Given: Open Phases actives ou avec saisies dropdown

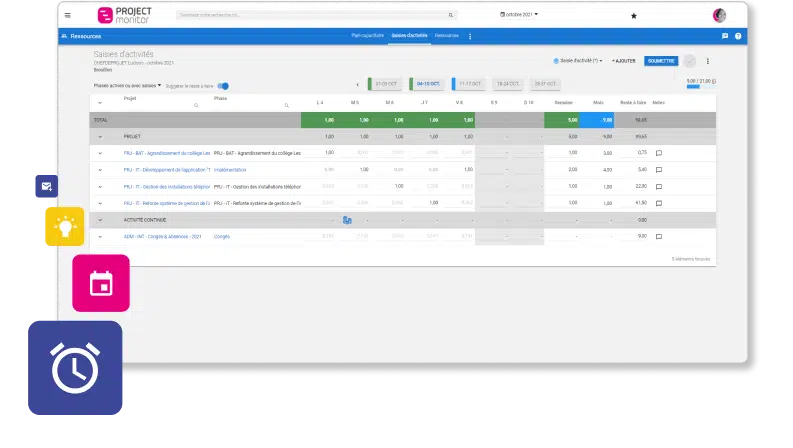Looking at the screenshot, I should [x=127, y=85].
